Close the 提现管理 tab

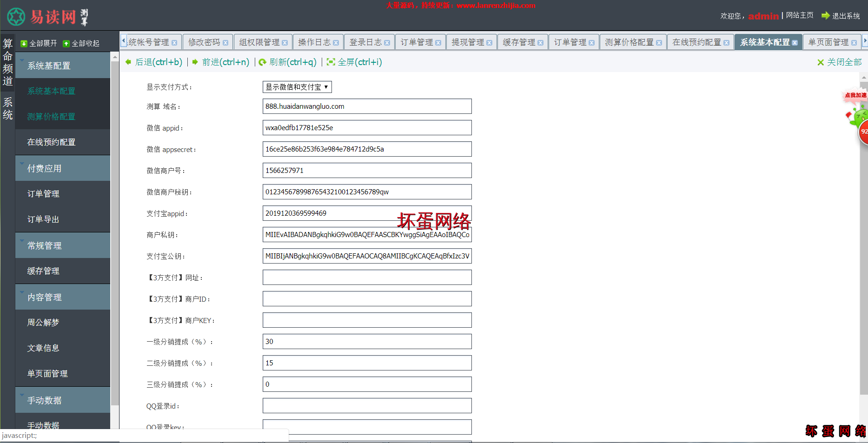click(x=490, y=43)
